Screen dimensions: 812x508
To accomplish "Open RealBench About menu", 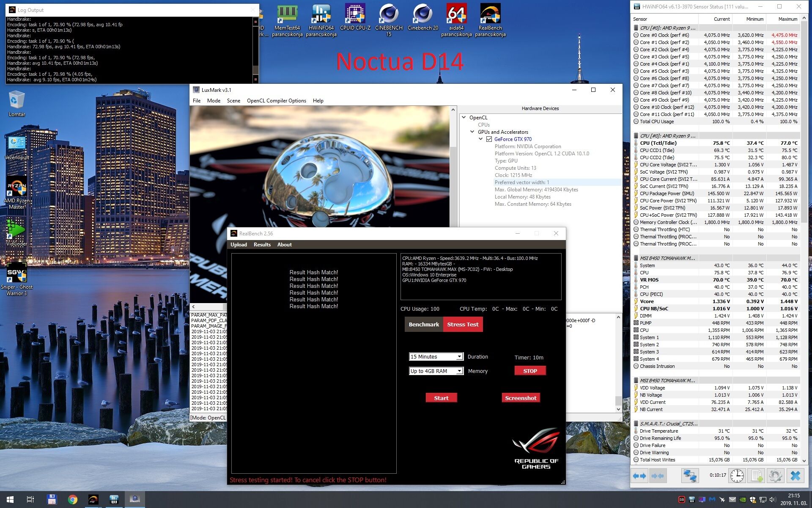I will click(x=285, y=245).
